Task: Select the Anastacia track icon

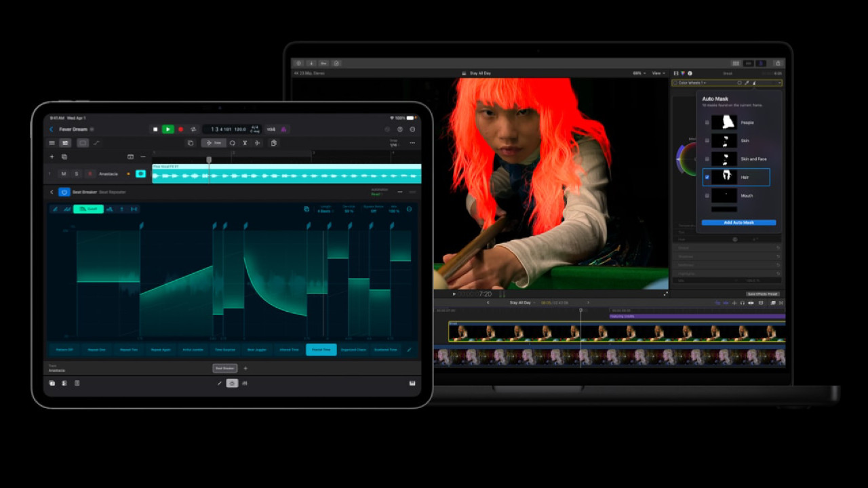Action: point(141,174)
